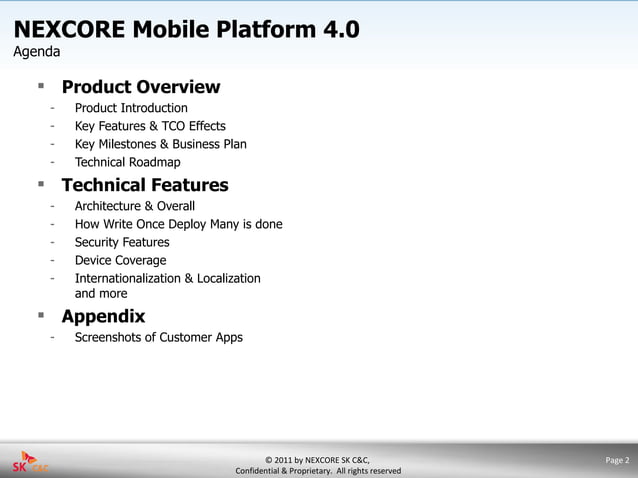Click Internationalization & Localization line

point(168,278)
